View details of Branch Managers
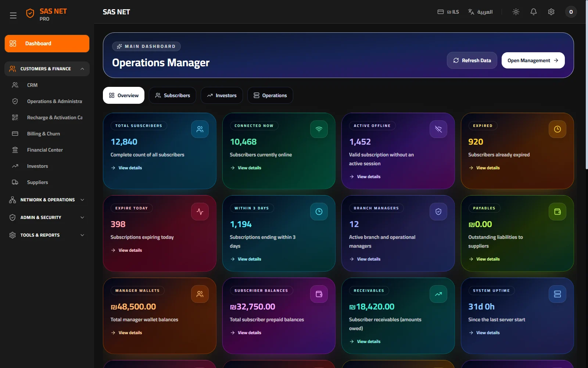This screenshot has width=588, height=368. (365, 259)
